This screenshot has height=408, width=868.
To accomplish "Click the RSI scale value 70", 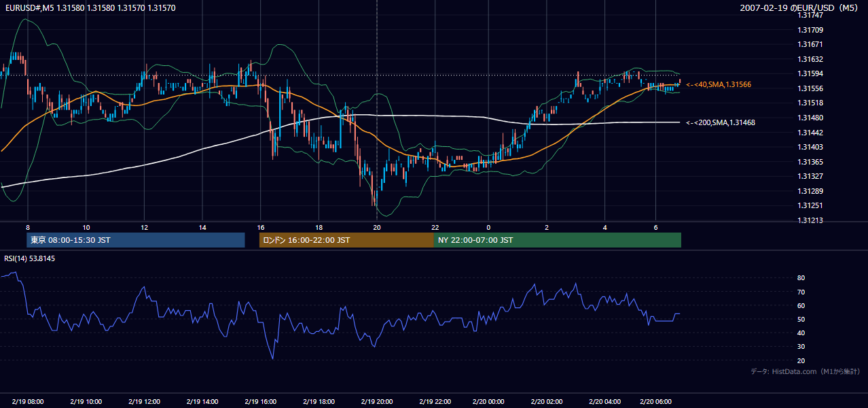I will coord(801,292).
